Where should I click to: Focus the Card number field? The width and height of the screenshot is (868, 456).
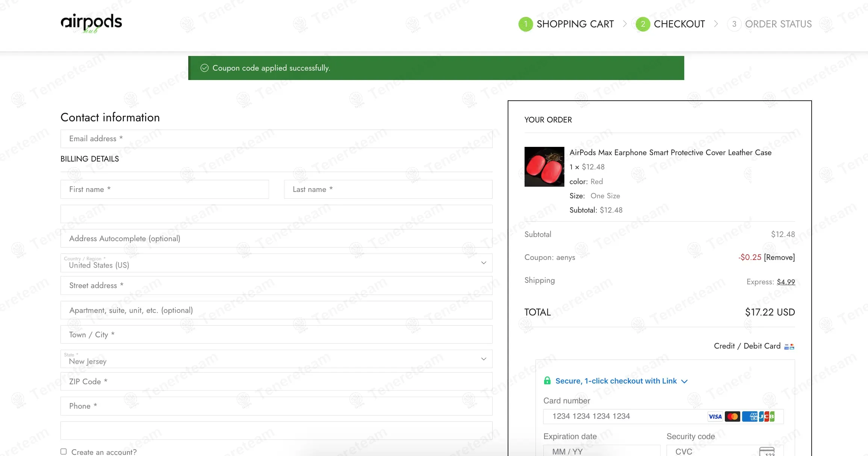663,417
